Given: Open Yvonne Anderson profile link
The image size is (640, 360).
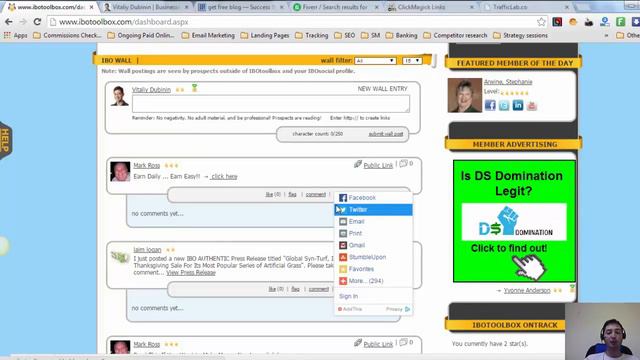Looking at the screenshot, I should click(x=527, y=290).
